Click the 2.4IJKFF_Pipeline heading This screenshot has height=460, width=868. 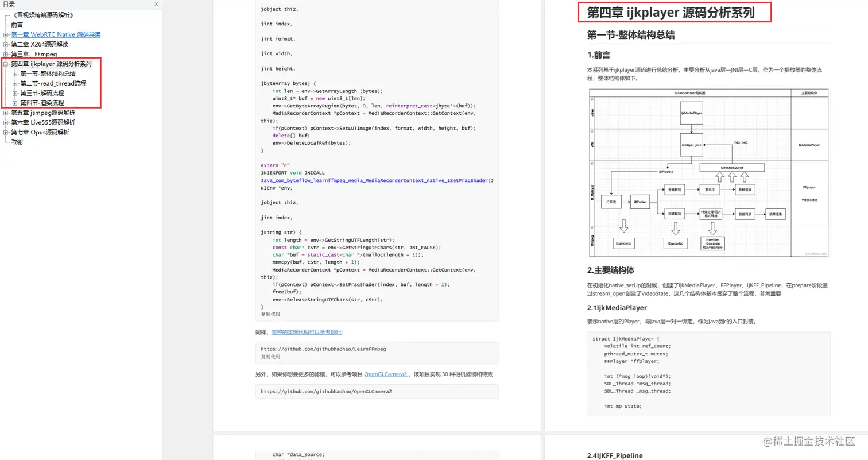[615, 455]
